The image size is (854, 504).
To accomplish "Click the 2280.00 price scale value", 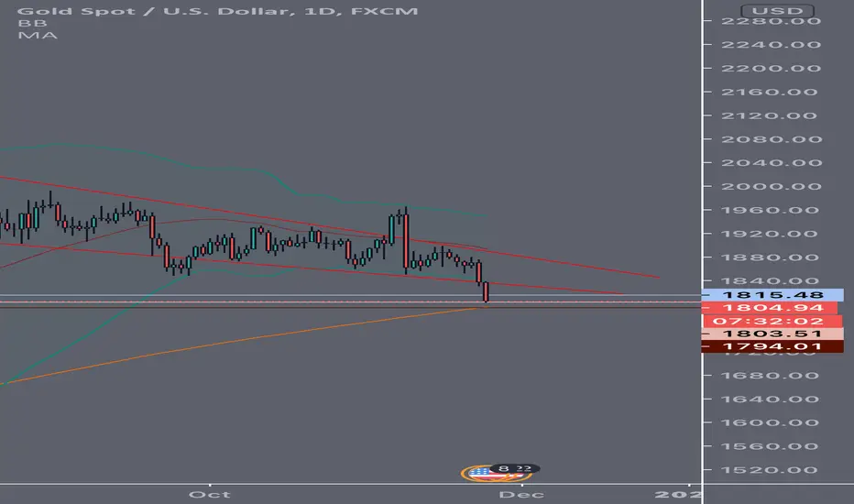I will (771, 22).
